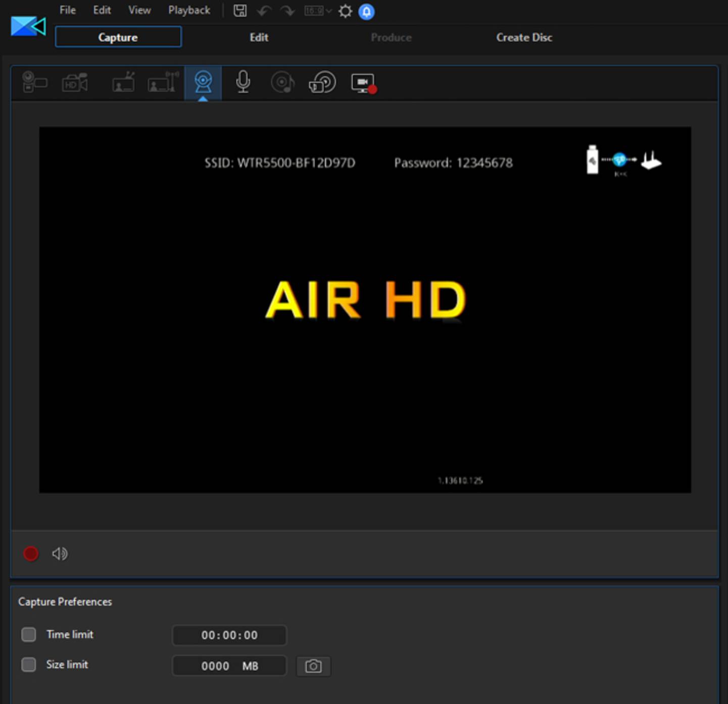Select capture from TV signal icon
This screenshot has width=728, height=704.
tap(123, 82)
